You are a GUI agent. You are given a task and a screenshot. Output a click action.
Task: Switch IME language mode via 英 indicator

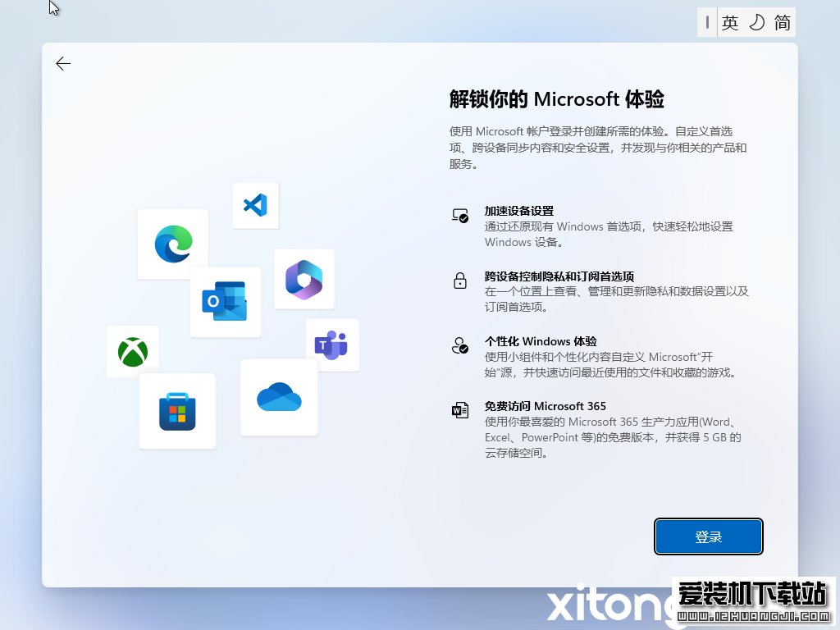[729, 22]
